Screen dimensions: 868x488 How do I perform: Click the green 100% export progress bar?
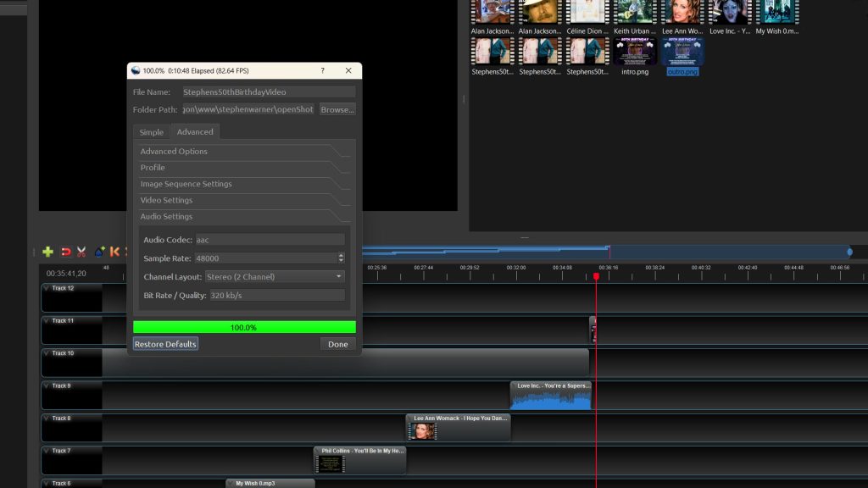coord(244,326)
